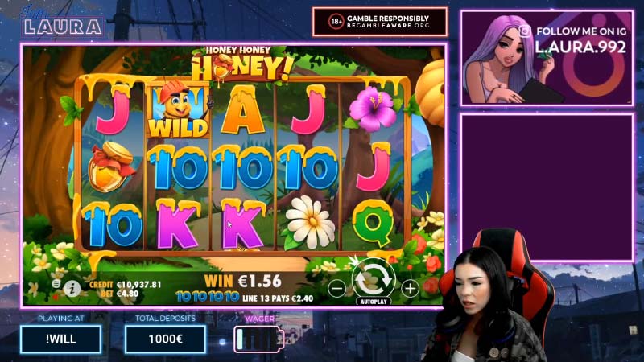Click the white daisy flower symbol
This screenshot has width=644, height=362.
pyautogui.click(x=311, y=223)
